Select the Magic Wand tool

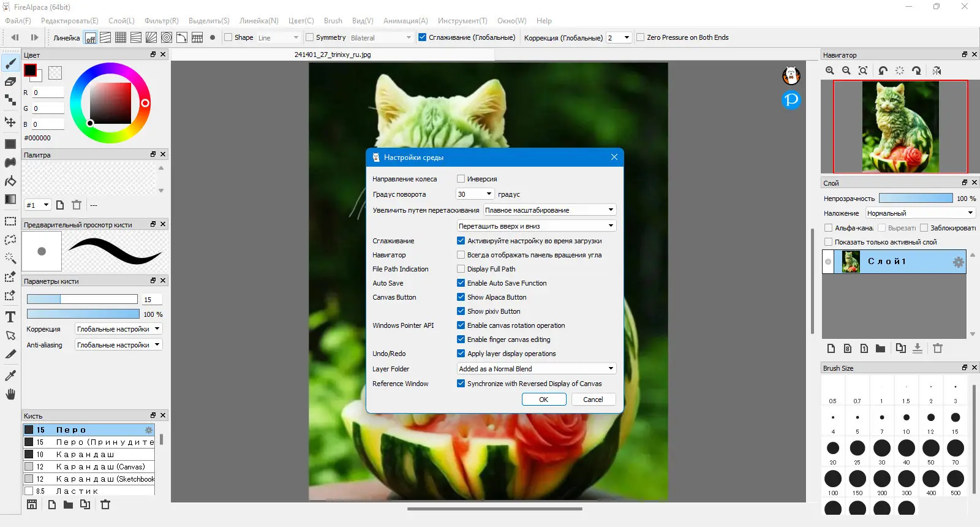pyautogui.click(x=10, y=258)
